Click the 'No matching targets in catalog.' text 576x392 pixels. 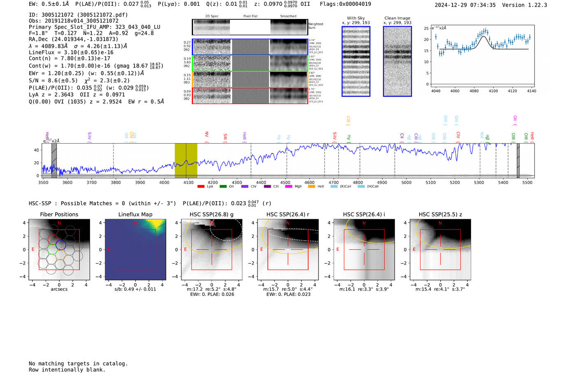coord(78,364)
